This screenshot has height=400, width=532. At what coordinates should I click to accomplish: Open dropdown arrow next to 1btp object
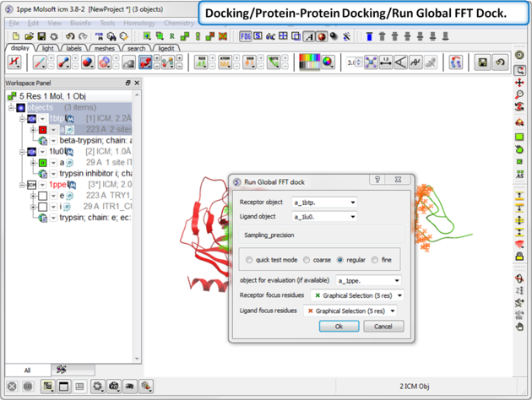(x=42, y=119)
